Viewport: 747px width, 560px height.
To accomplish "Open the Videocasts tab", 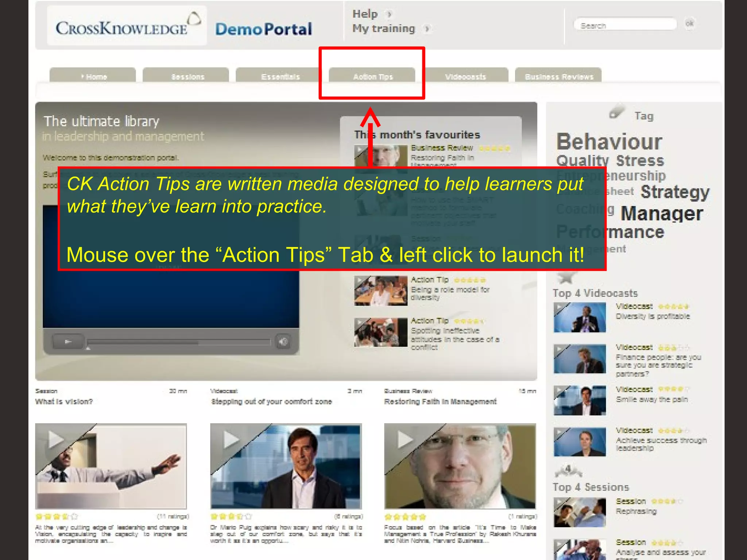I will 466,76.
